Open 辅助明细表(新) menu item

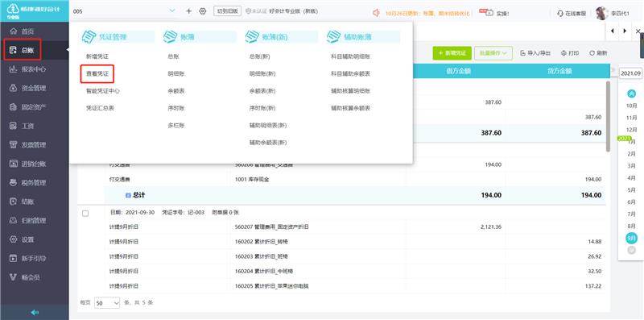pyautogui.click(x=268, y=126)
